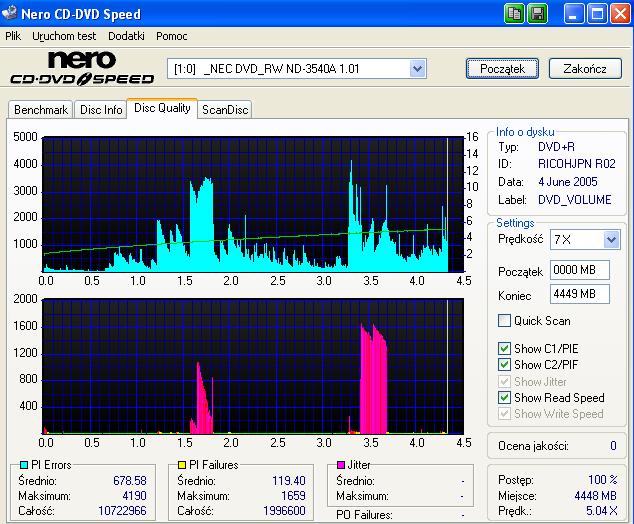Screen dimensions: 634x524
Task: Click the magenta Jitter color swatch
Action: (341, 465)
